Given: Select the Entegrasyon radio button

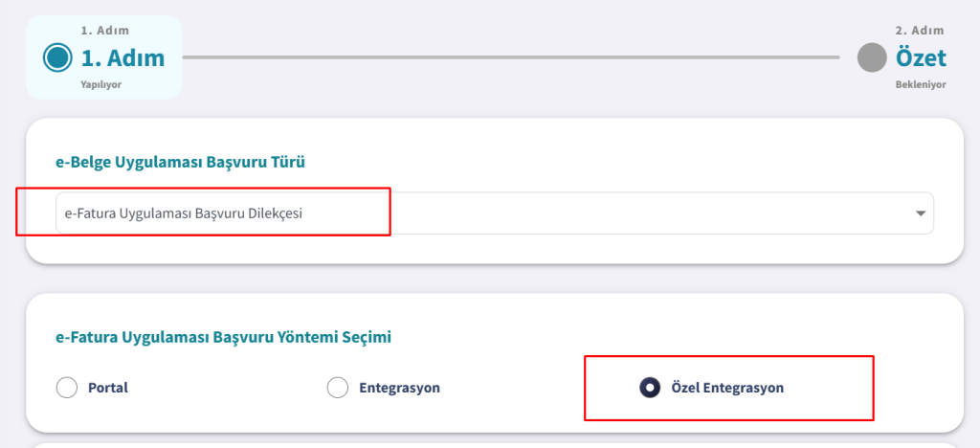Looking at the screenshot, I should pos(338,388).
